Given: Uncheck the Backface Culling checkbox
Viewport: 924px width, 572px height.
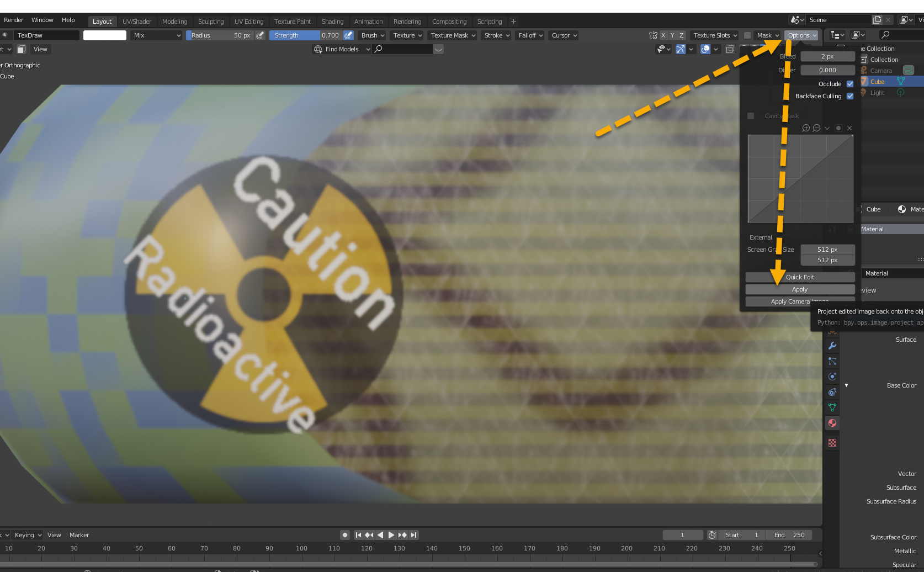Looking at the screenshot, I should tap(850, 96).
